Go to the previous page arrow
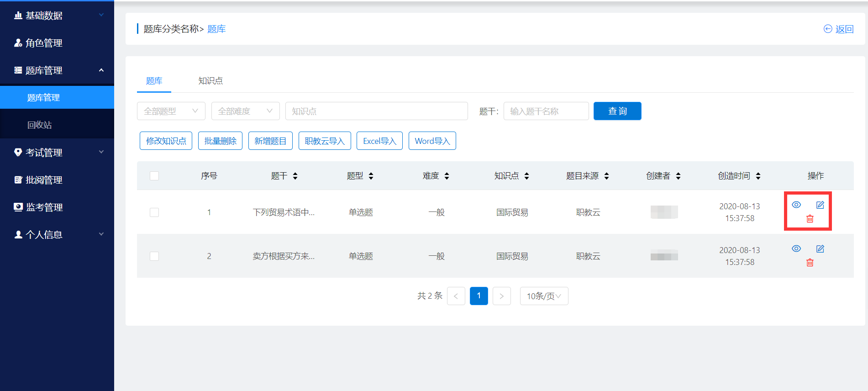Image resolution: width=868 pixels, height=391 pixels. coord(456,296)
